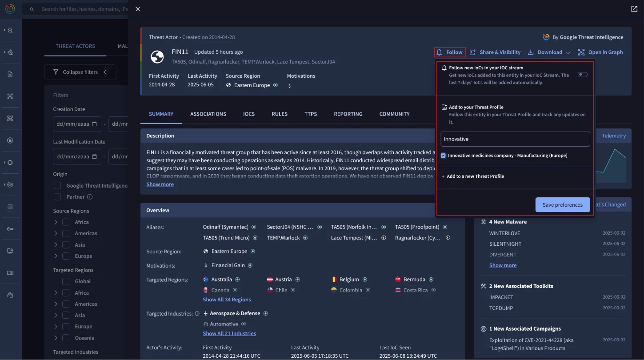Click the hexagon icon in left sidebar
Image resolution: width=644 pixels, height=360 pixels.
click(x=10, y=163)
